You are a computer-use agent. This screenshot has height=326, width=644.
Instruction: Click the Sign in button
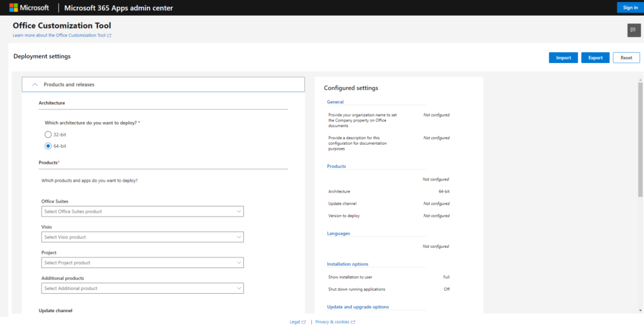(630, 8)
